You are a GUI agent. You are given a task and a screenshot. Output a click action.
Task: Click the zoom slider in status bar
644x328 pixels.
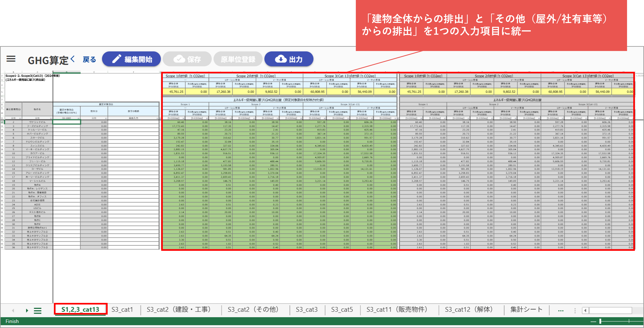[x=600, y=321]
